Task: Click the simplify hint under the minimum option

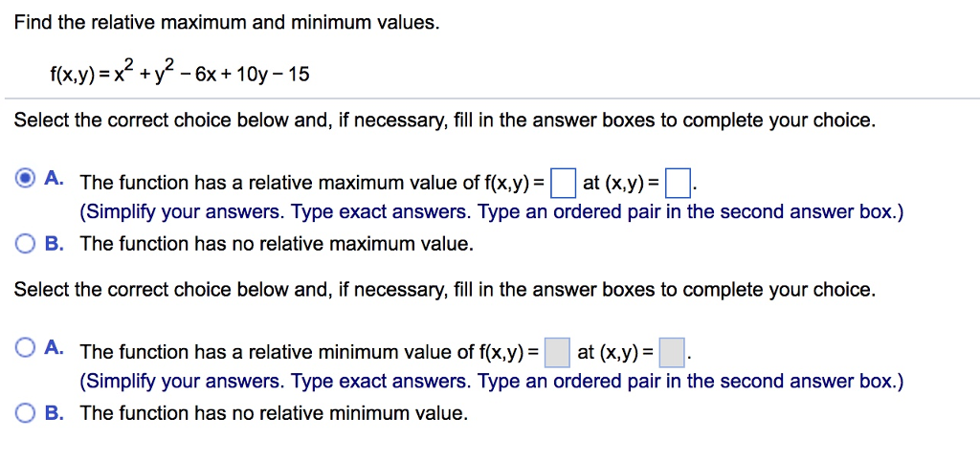Action: click(x=491, y=381)
